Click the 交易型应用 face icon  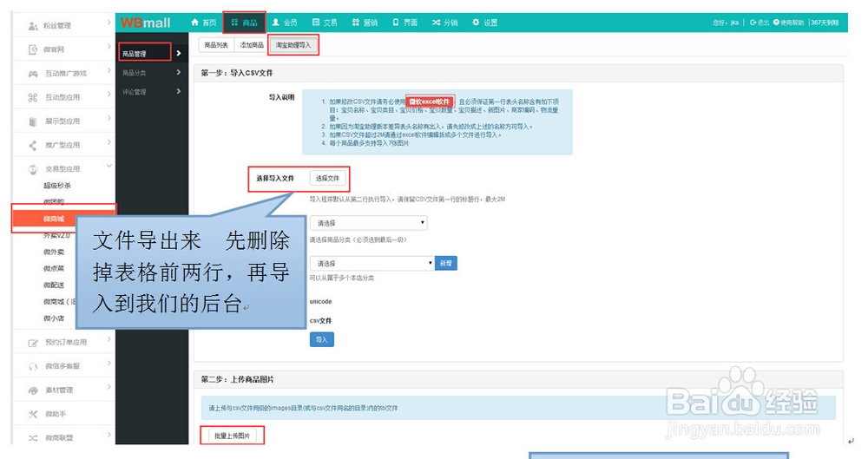pyautogui.click(x=33, y=169)
